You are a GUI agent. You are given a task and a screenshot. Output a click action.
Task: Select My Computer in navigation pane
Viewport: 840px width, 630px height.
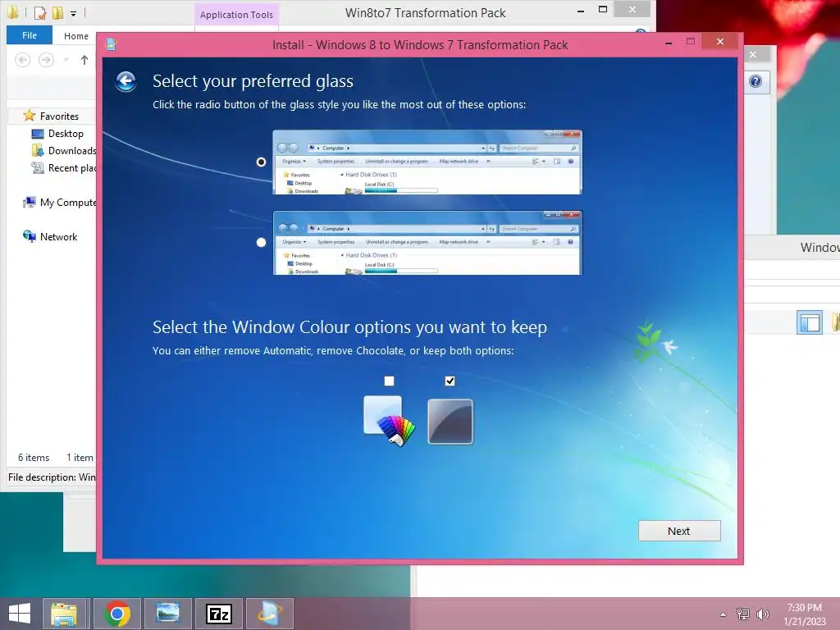point(68,203)
